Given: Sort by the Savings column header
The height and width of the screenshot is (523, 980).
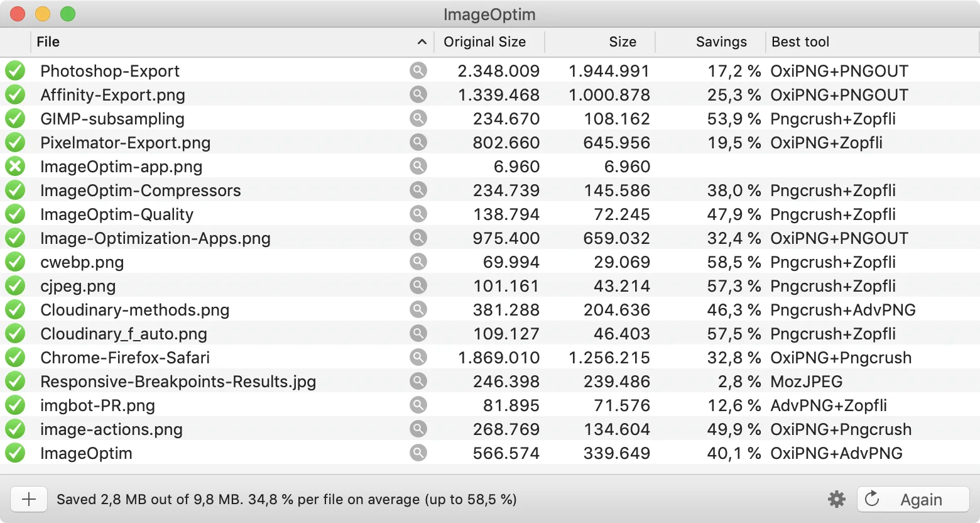Looking at the screenshot, I should (710, 42).
